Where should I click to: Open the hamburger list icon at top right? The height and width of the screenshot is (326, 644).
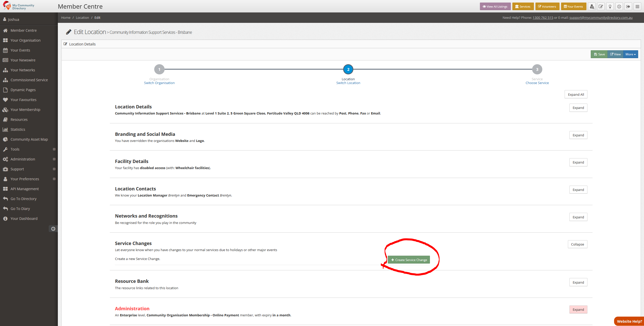click(x=637, y=6)
